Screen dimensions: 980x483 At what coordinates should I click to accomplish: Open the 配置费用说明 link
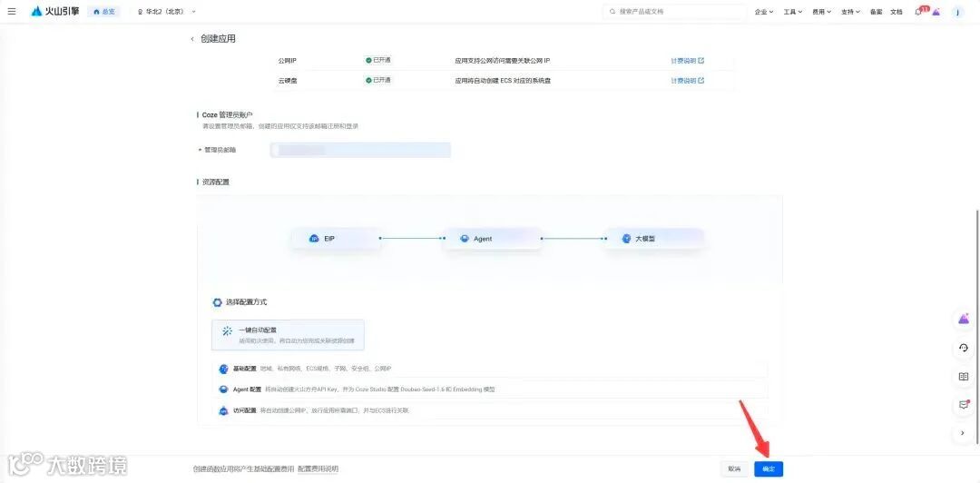pos(318,468)
